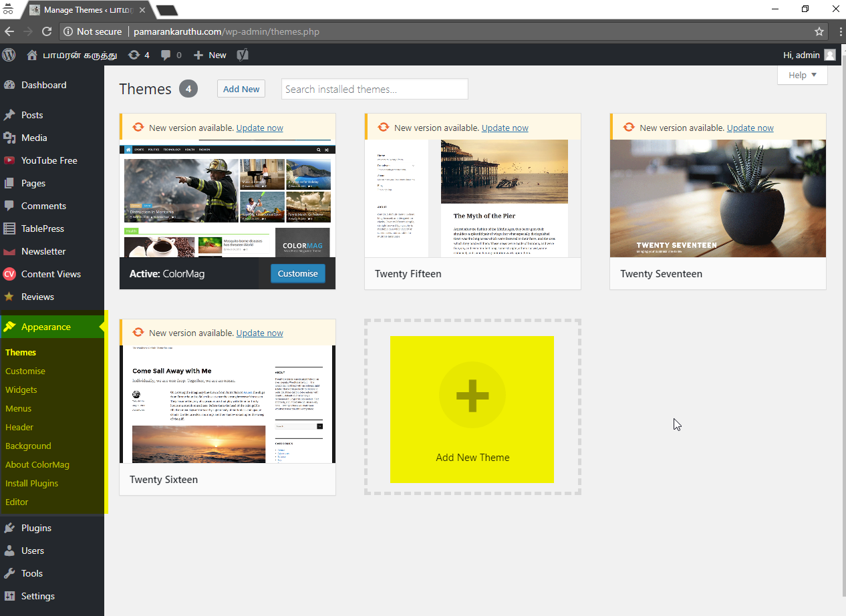Click Update now link for Twenty Sixteen
This screenshot has height=616, width=846.
tap(259, 333)
